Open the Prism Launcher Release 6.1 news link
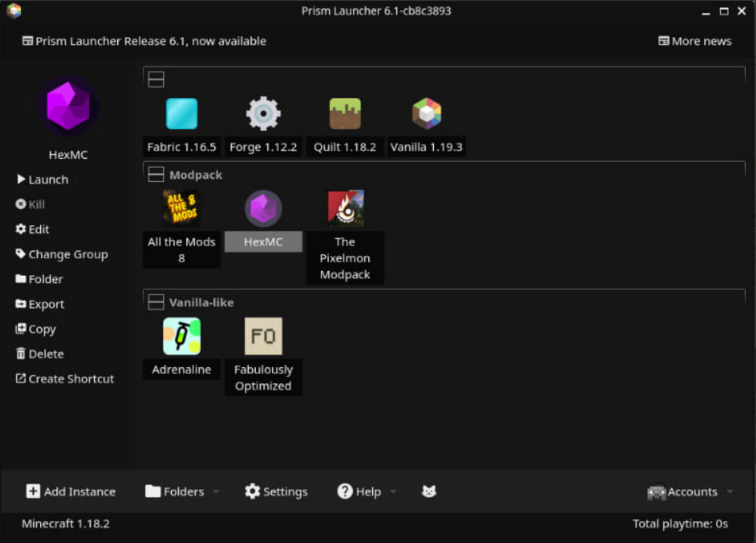The image size is (756, 543). click(x=144, y=41)
